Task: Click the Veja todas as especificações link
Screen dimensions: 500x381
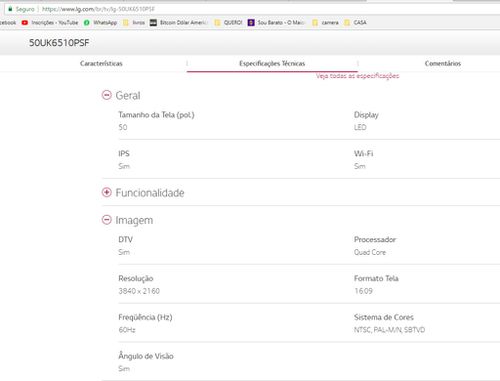Action: point(357,76)
